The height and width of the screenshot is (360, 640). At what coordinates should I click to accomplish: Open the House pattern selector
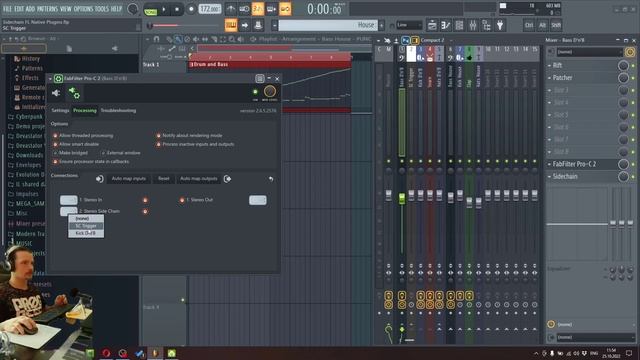[327, 25]
